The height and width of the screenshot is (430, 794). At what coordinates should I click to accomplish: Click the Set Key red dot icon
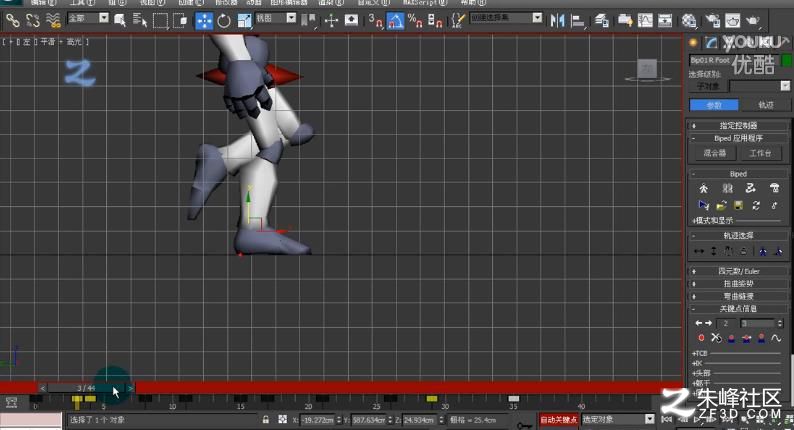click(x=701, y=337)
